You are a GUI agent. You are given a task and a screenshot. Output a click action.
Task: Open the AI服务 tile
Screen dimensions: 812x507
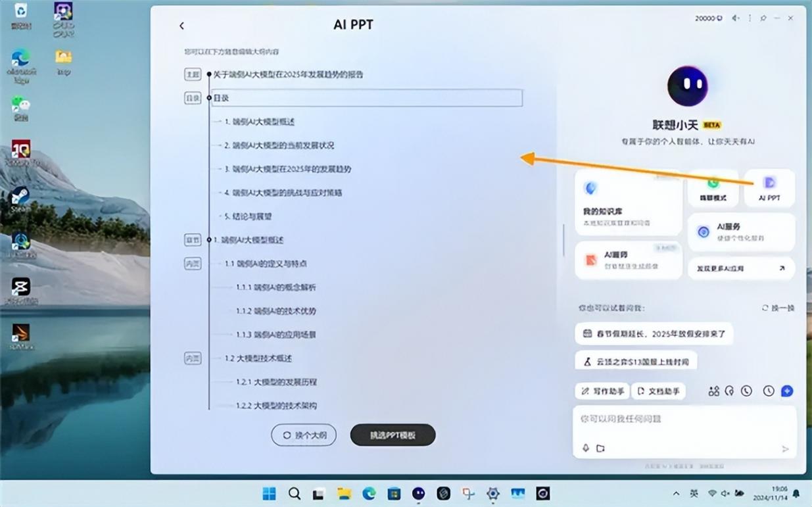point(741,231)
